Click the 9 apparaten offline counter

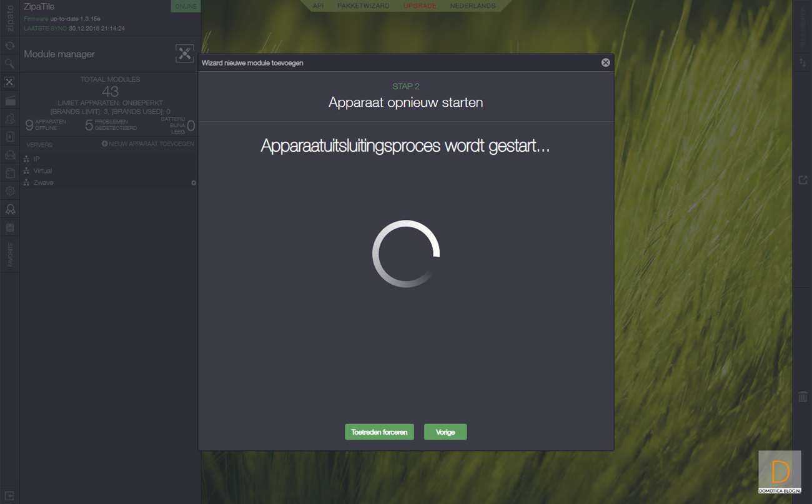point(46,125)
